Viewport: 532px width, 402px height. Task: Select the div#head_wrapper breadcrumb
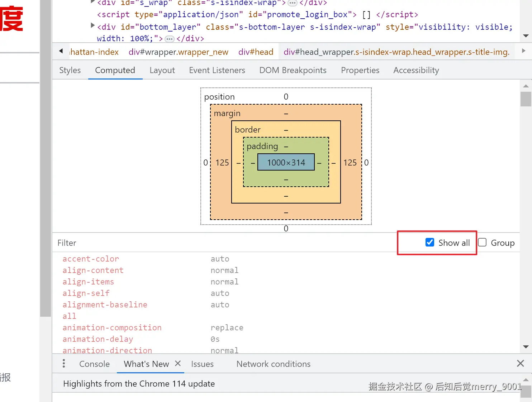396,52
